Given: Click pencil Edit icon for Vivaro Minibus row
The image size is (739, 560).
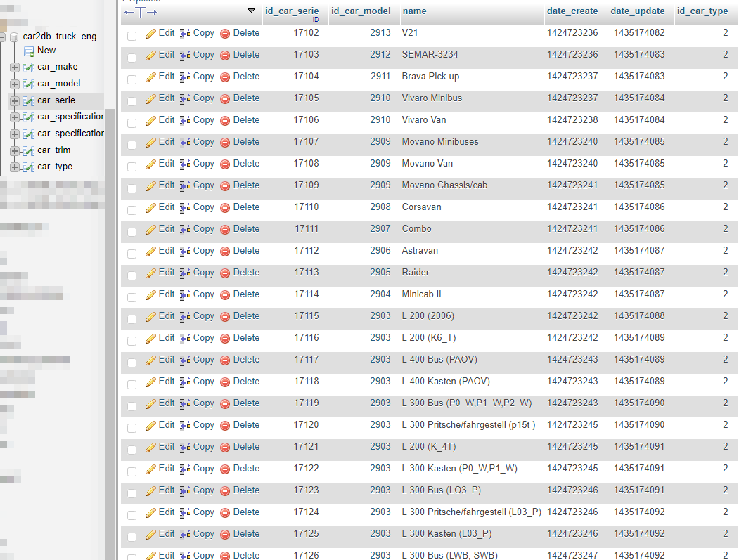Looking at the screenshot, I should tap(150, 99).
